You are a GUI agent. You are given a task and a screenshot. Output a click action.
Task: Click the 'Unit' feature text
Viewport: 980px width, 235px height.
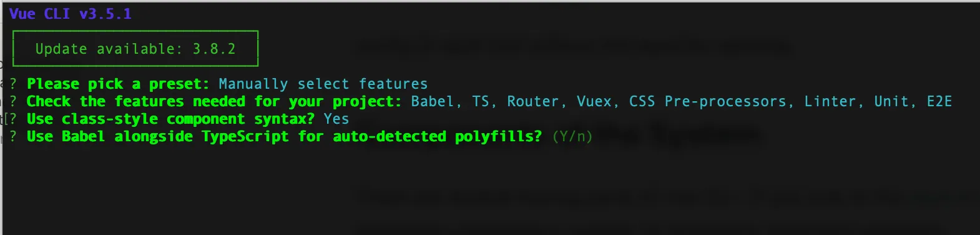[x=891, y=101]
